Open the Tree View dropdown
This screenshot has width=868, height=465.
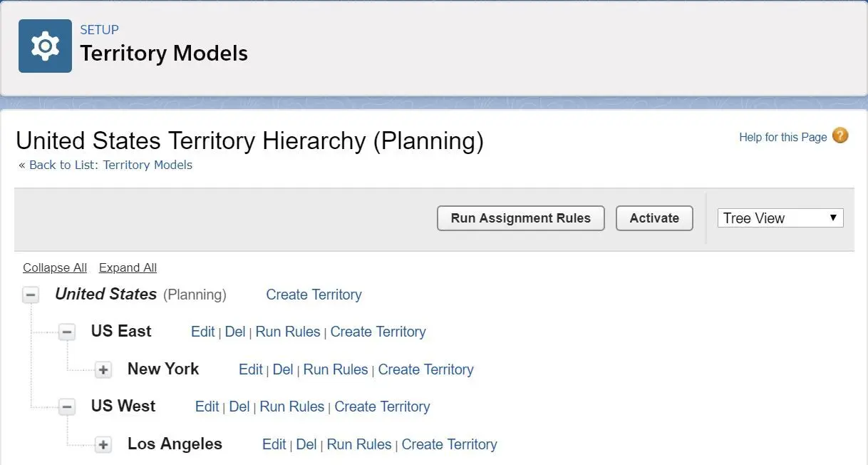780,218
